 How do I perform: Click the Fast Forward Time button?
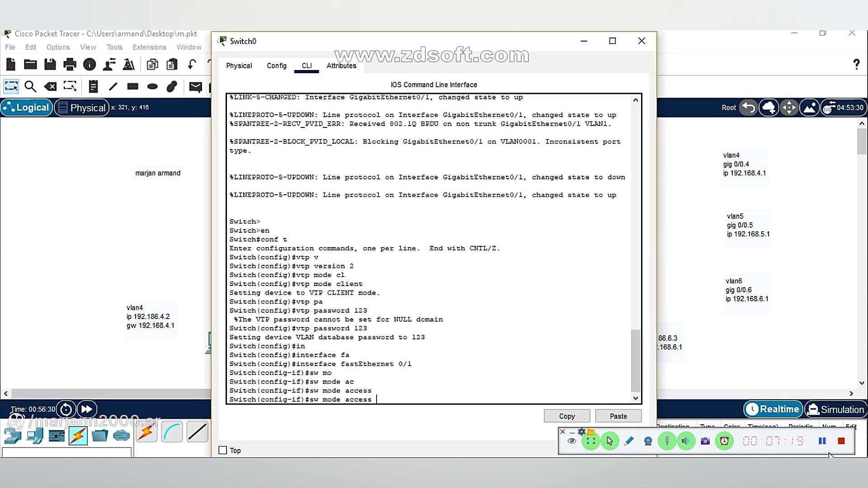(x=87, y=409)
